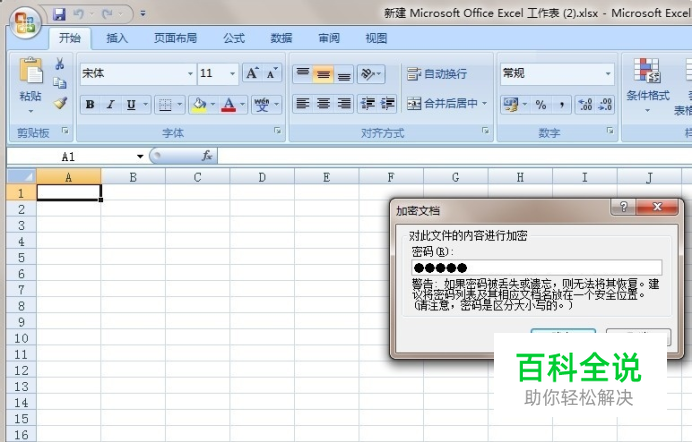The width and height of the screenshot is (692, 442).
Task: Align cell text left
Action: (x=303, y=104)
